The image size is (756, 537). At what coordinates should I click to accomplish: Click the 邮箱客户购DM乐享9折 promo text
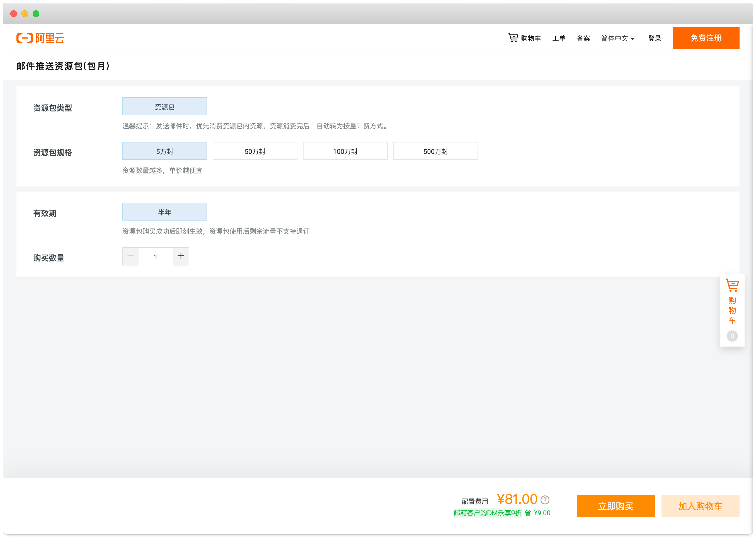pyautogui.click(x=487, y=513)
